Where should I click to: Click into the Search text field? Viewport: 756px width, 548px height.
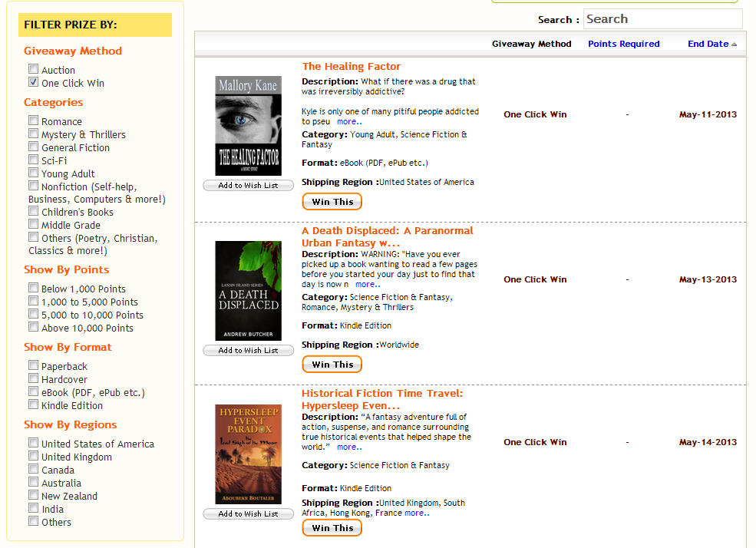[x=662, y=19]
